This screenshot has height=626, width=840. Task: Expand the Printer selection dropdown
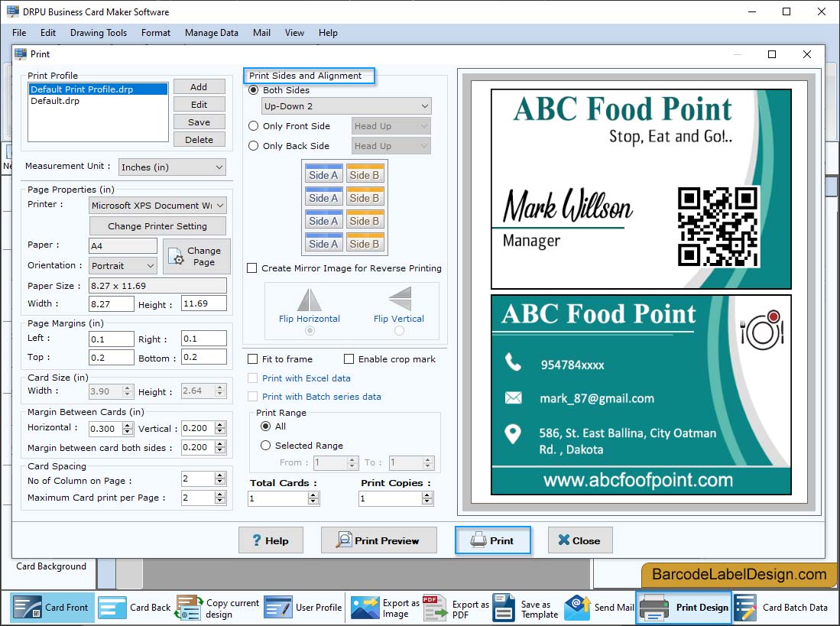point(157,205)
